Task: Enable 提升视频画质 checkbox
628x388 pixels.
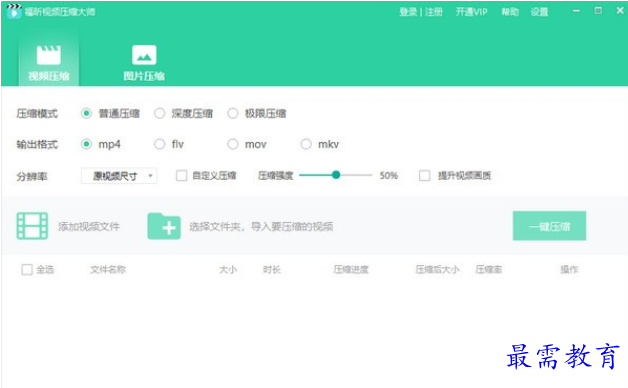Action: [425, 175]
